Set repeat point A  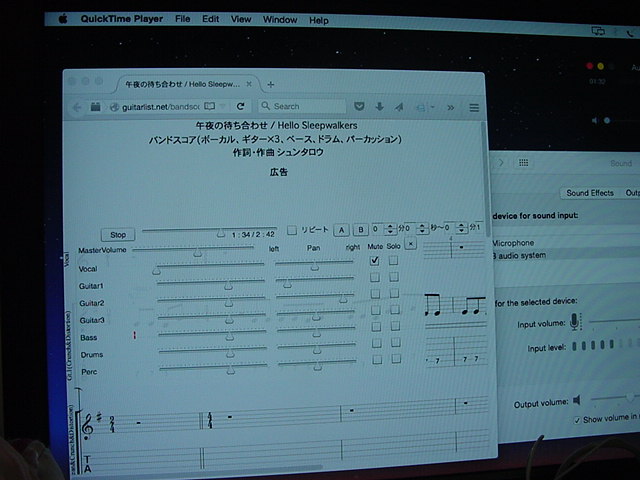point(341,230)
